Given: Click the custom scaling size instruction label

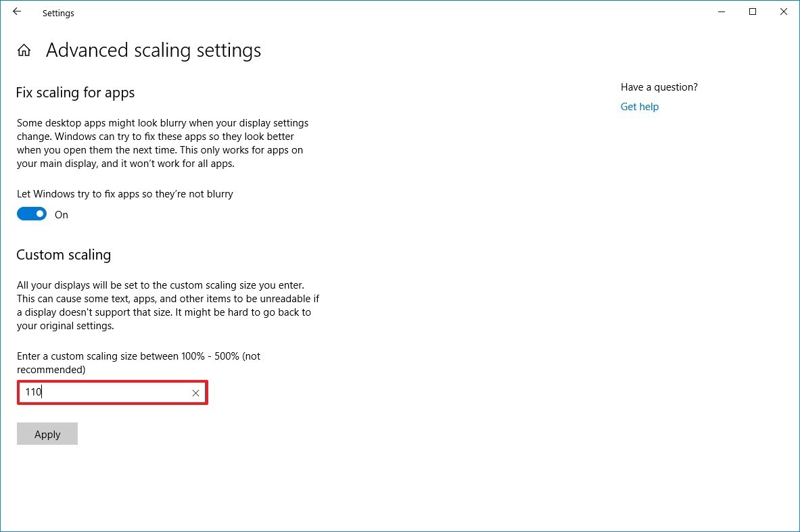Looking at the screenshot, I should 139,356.
